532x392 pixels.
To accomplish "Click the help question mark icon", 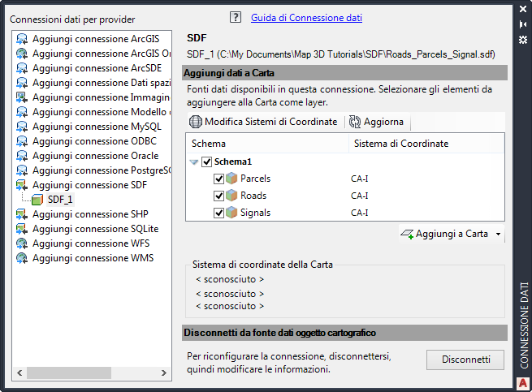I will [x=236, y=17].
